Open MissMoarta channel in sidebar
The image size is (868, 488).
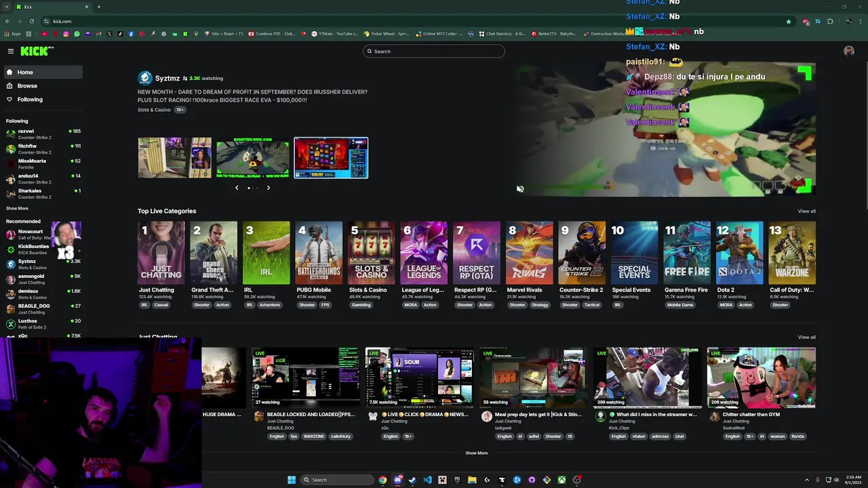click(43, 163)
